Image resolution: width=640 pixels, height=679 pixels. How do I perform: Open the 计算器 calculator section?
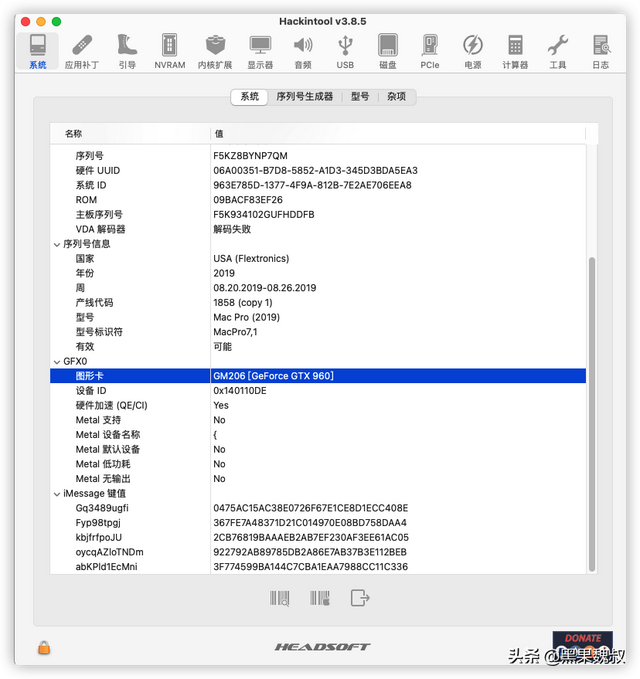515,51
